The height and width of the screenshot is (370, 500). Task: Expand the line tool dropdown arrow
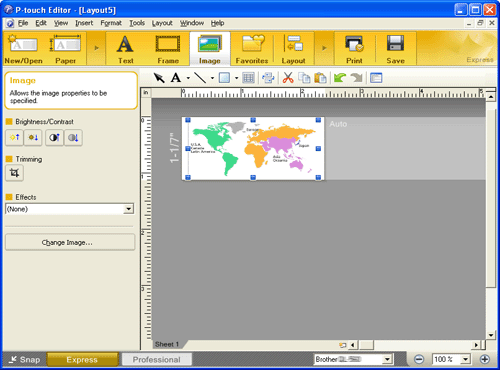[x=212, y=78]
